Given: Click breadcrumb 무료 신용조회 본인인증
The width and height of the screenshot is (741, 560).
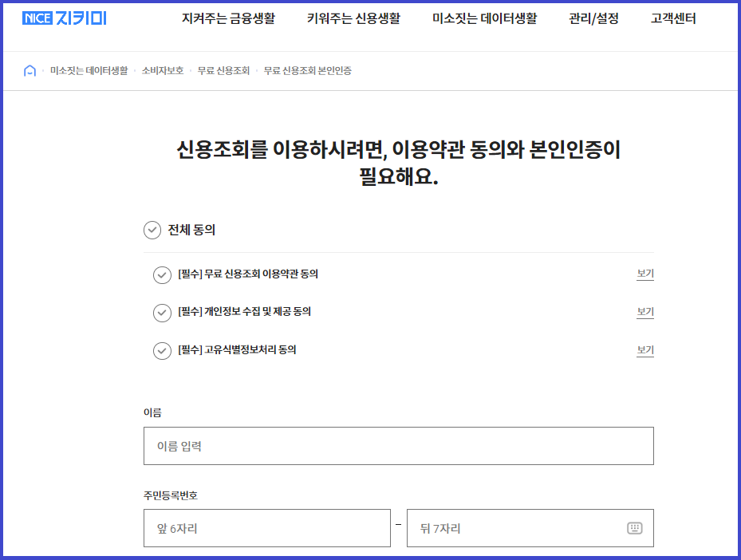Looking at the screenshot, I should click(308, 71).
